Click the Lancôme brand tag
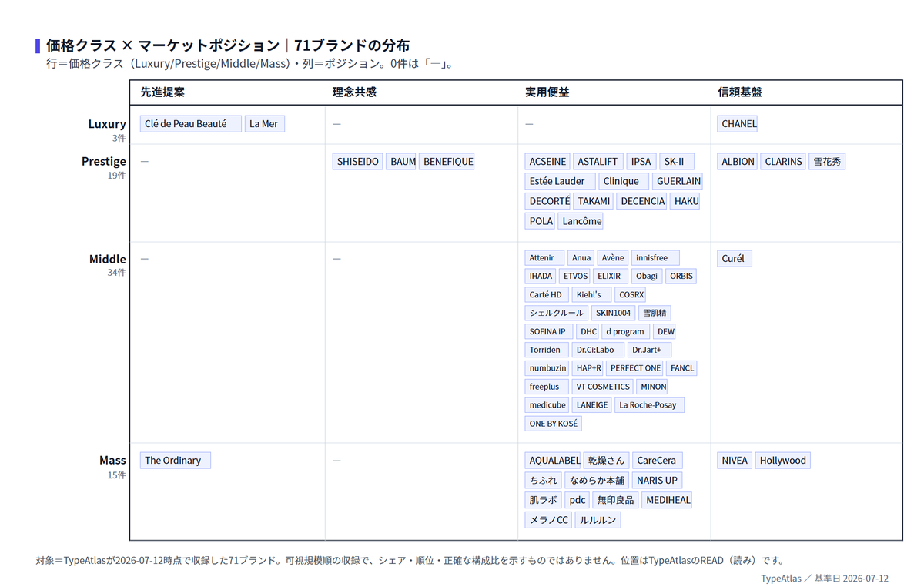 [x=581, y=221]
